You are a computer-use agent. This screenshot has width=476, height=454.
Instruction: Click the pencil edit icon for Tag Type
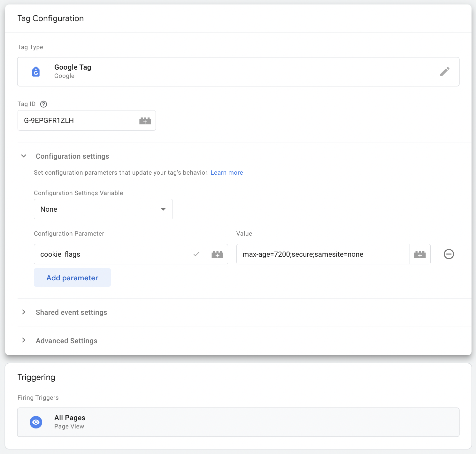[x=444, y=72]
